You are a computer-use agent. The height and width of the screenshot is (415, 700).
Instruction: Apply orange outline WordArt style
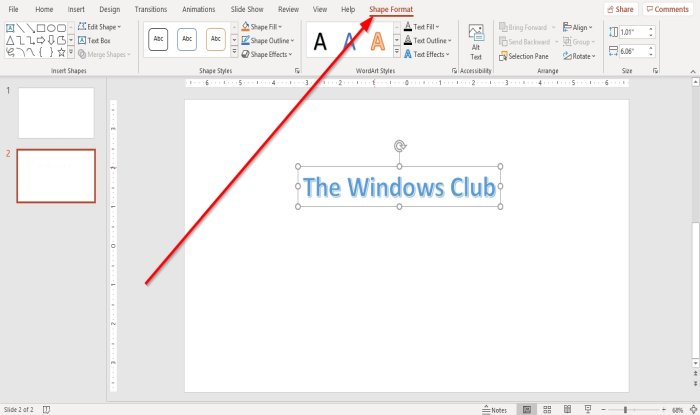pos(378,42)
